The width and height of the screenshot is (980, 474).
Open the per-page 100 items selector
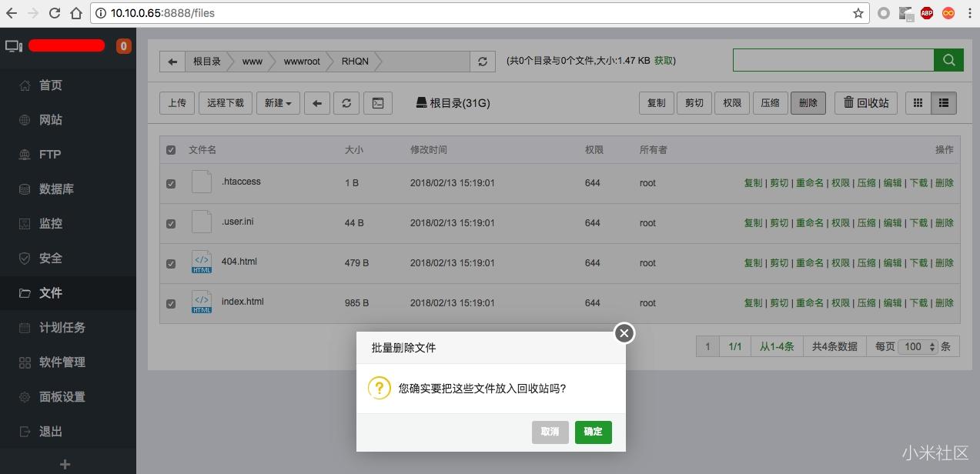pyautogui.click(x=916, y=346)
